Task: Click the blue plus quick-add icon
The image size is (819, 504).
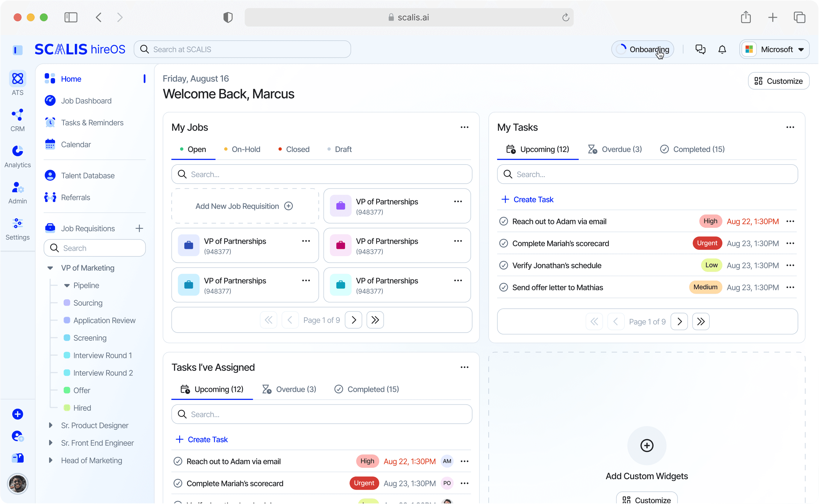Action: [17, 414]
